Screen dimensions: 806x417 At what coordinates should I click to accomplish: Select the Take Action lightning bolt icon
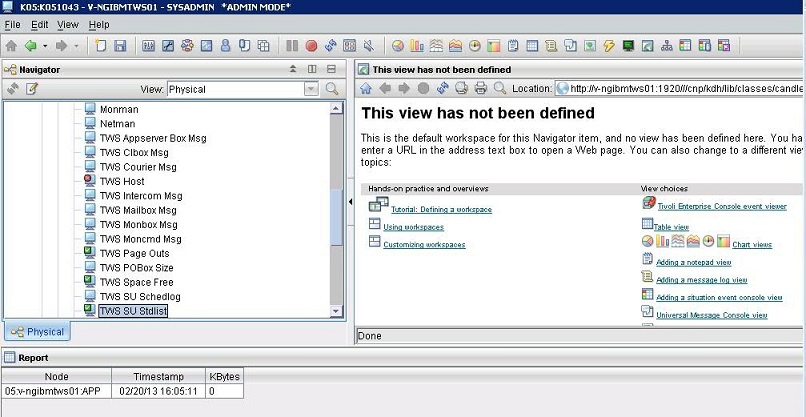609,46
